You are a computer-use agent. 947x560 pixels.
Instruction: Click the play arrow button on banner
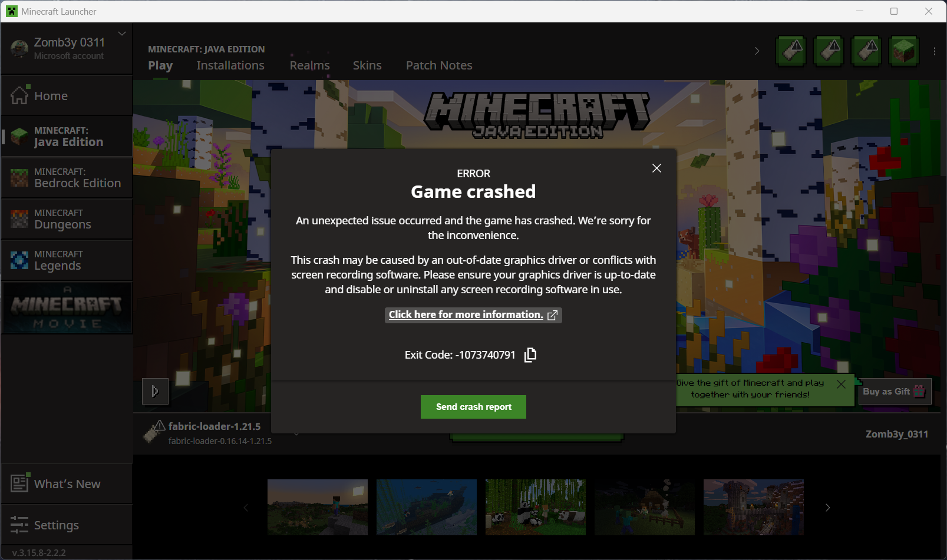tap(155, 391)
